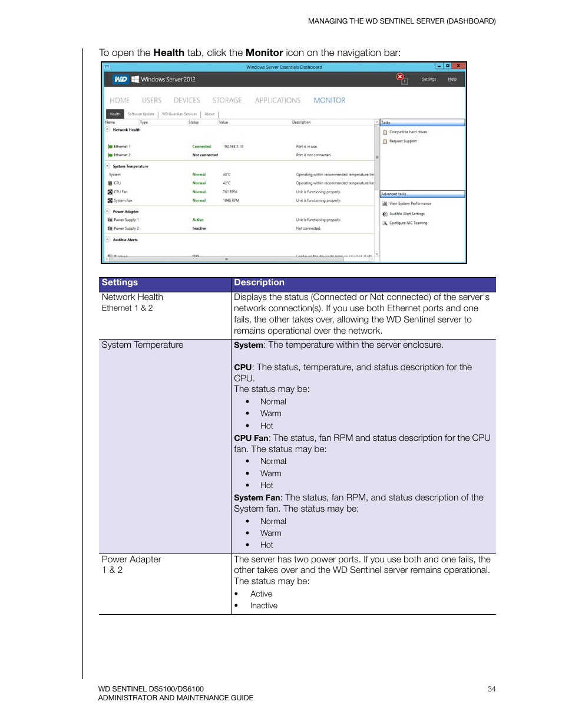The width and height of the screenshot is (562, 728).
Task: Click the dashboard window title-bar icon
Action: [107, 67]
